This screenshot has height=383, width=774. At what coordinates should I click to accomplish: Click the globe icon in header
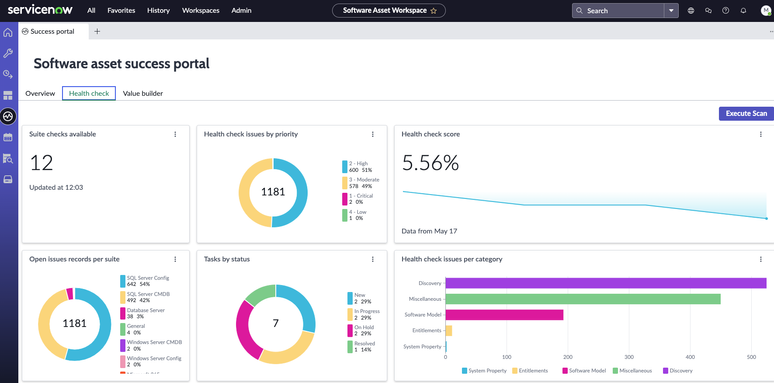tap(691, 10)
